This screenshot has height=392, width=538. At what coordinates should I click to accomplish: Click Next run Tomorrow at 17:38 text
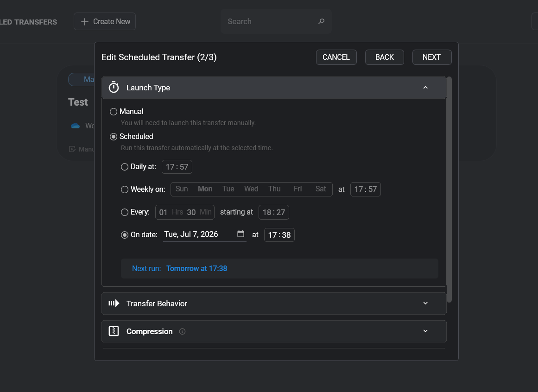tap(179, 269)
